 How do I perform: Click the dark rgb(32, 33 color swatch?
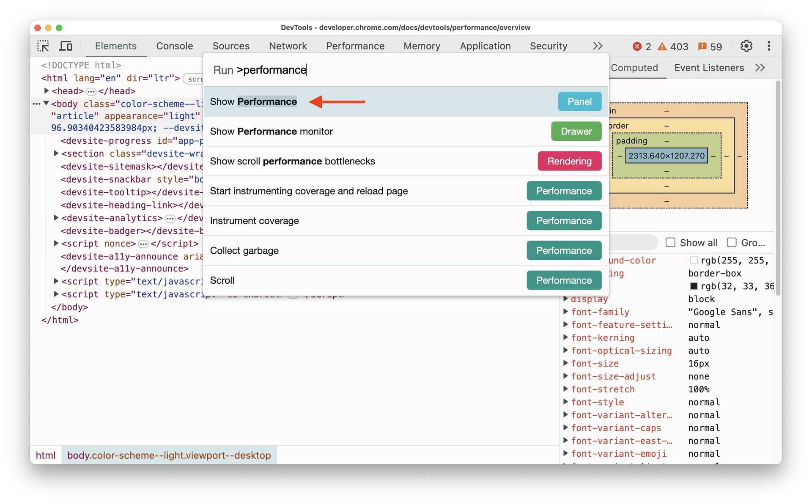(x=694, y=286)
